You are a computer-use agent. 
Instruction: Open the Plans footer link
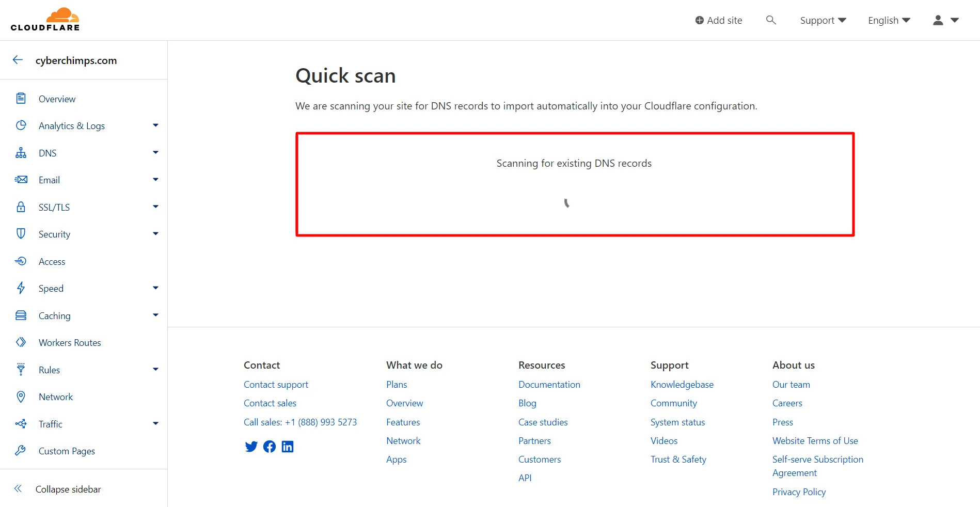click(x=397, y=385)
